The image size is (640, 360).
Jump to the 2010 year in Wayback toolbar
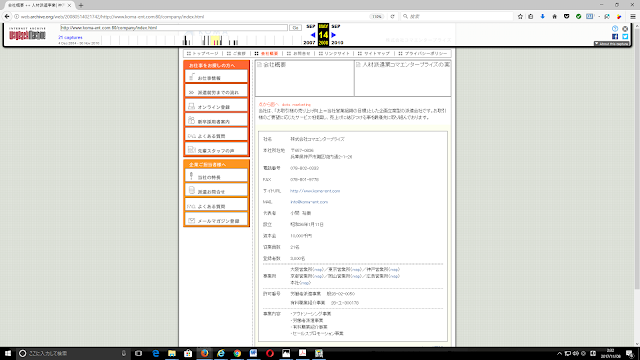coord(337,42)
